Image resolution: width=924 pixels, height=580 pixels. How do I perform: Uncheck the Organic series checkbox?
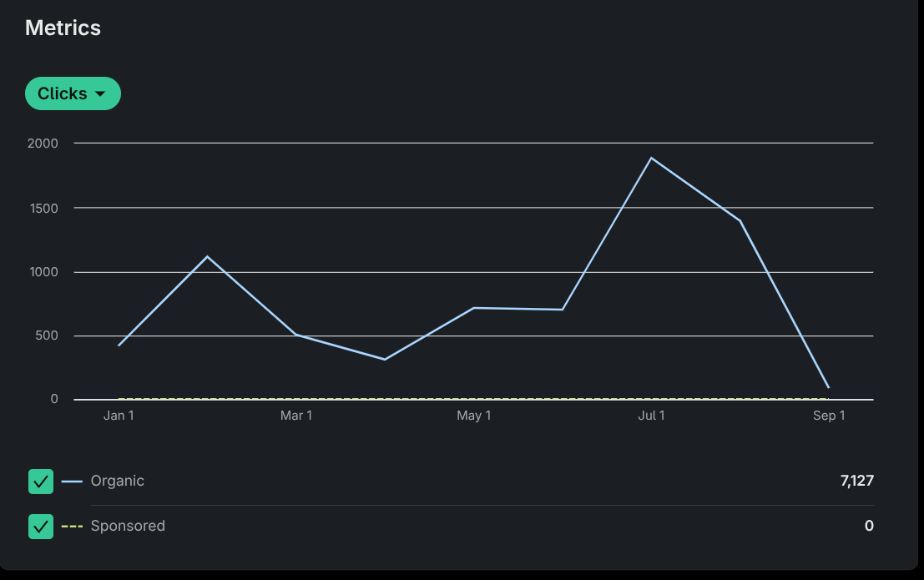pos(41,482)
